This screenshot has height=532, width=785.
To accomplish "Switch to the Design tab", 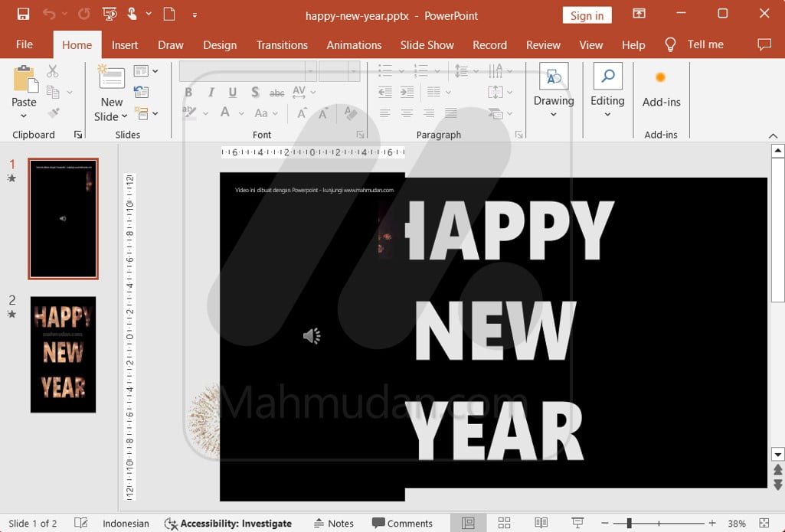I will (220, 45).
